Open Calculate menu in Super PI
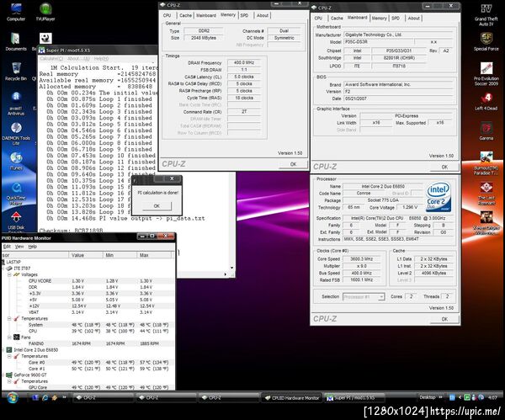 click(51, 59)
